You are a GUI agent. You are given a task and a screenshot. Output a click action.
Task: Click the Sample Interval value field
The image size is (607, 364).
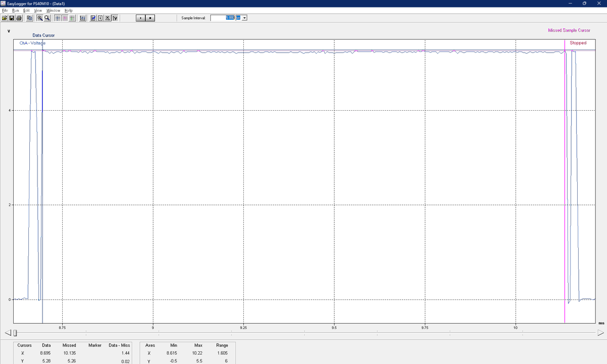(223, 18)
